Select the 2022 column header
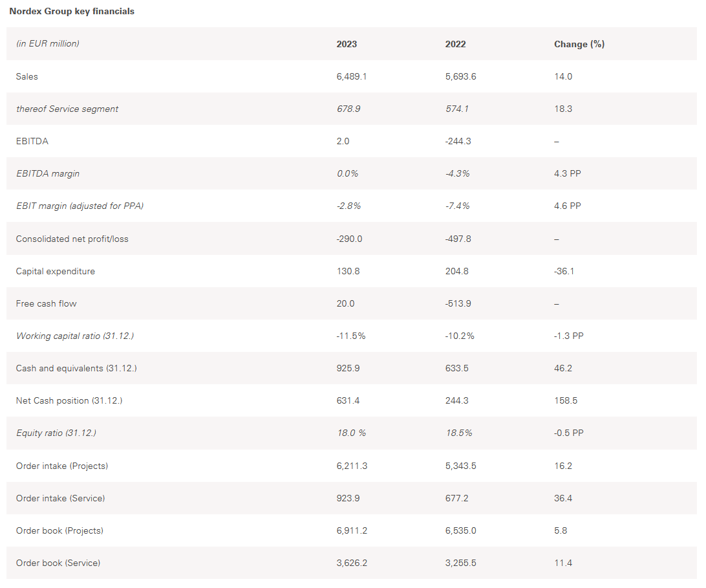Image resolution: width=706 pixels, height=588 pixels. tap(455, 44)
